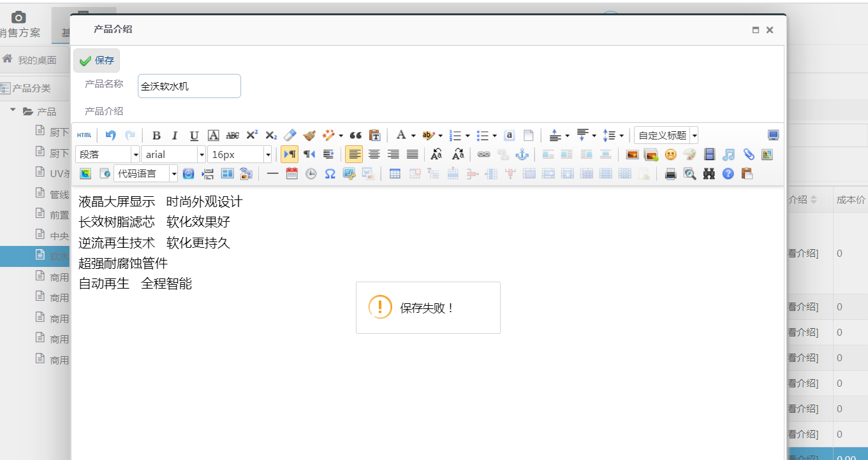The height and width of the screenshot is (460, 868).
Task: Open the font color picker
Action: [401, 135]
